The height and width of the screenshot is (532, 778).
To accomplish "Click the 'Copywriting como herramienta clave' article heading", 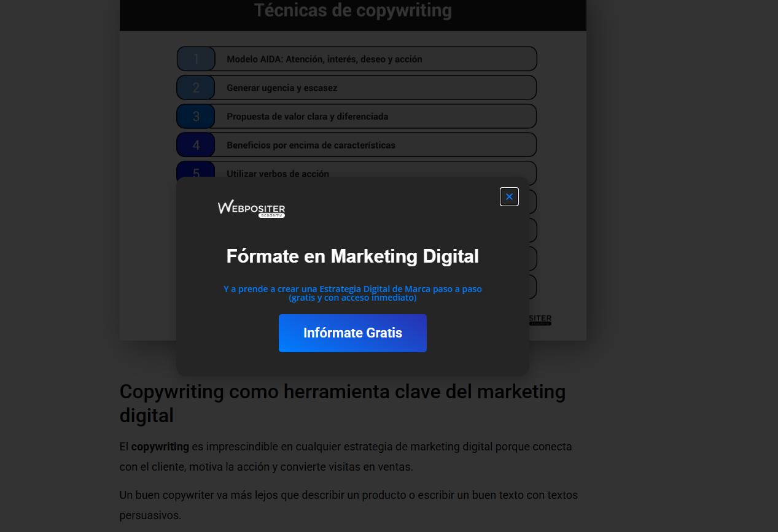I will (x=342, y=403).
